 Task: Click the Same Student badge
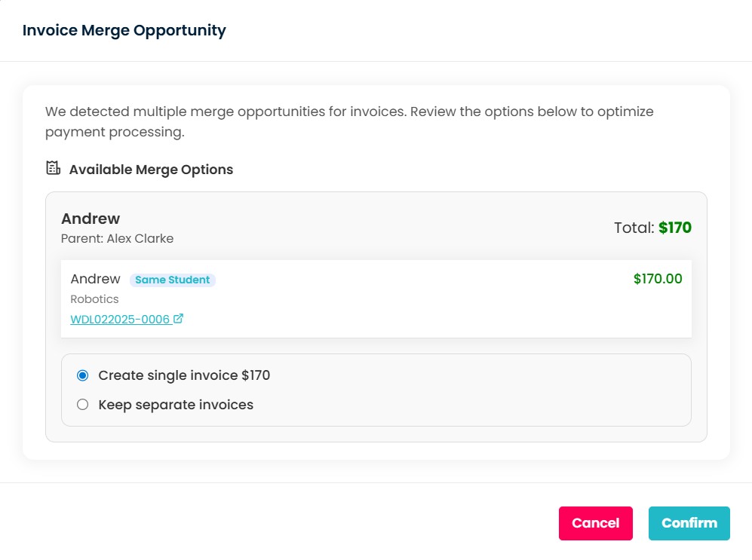coord(173,280)
